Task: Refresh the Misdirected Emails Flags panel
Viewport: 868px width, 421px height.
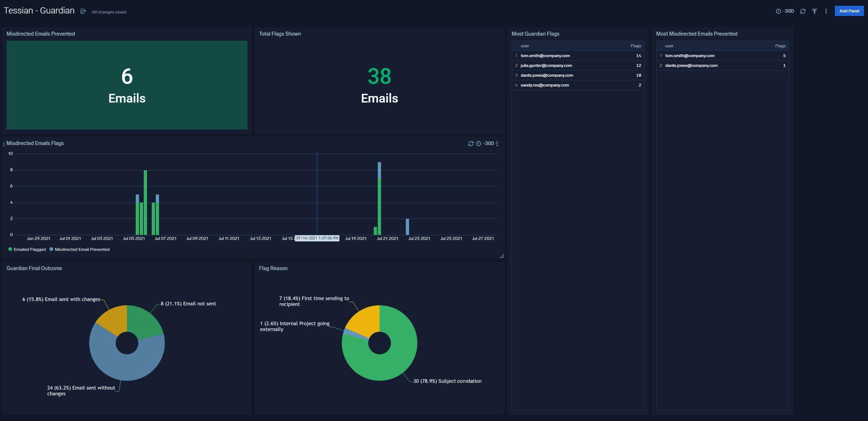Action: tap(471, 144)
